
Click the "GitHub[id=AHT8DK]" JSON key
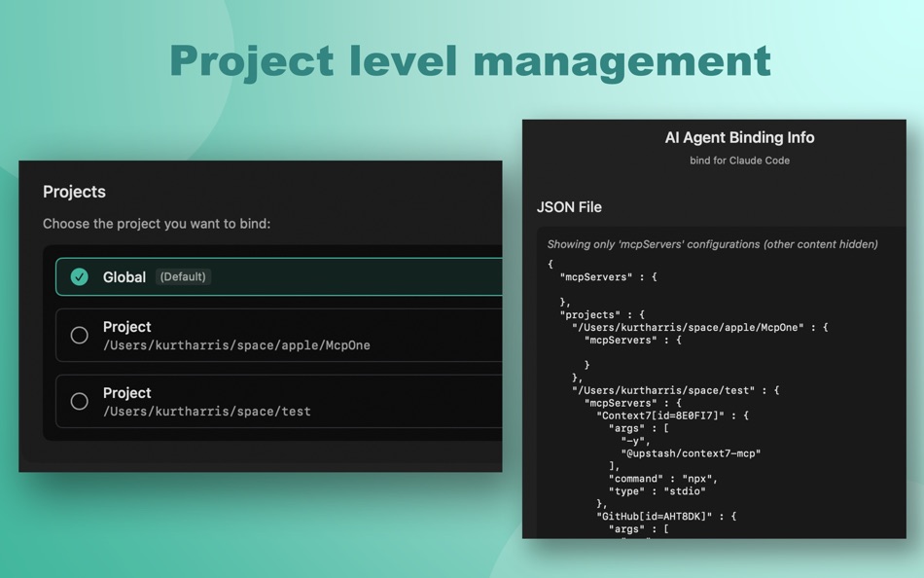(655, 516)
